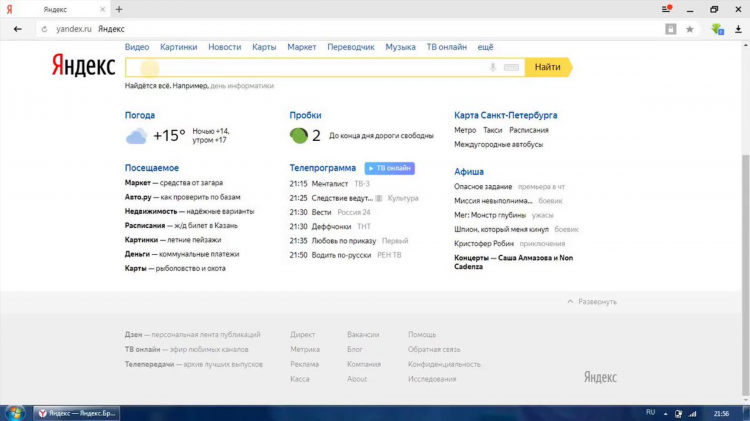
Task: Click the weather cloud icon
Action: pos(136,136)
